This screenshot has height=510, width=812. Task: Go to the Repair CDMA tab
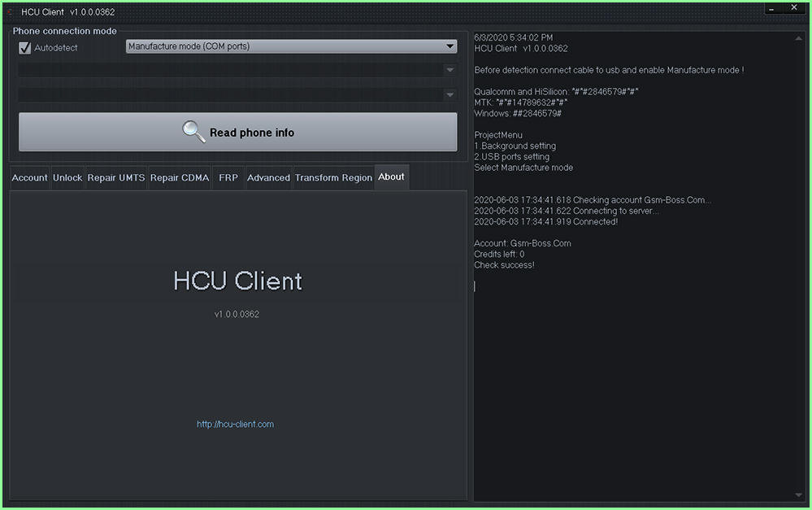180,178
